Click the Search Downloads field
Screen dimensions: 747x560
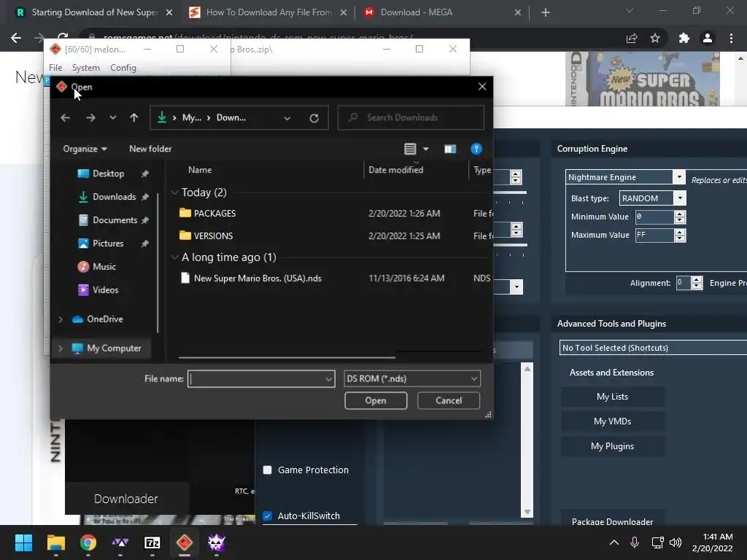411,117
